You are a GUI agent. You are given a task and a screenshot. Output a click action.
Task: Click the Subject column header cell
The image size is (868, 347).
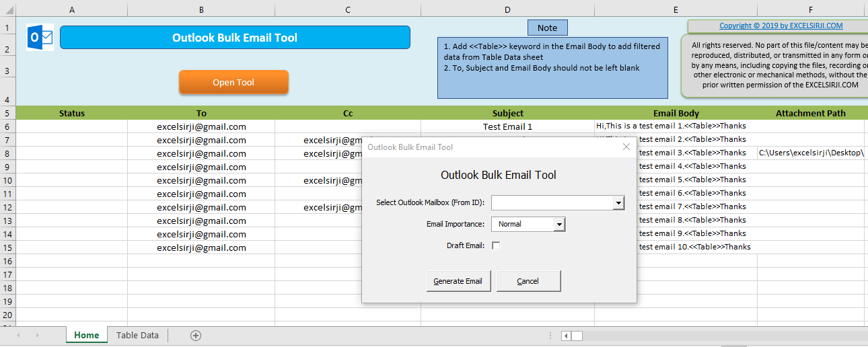click(x=507, y=113)
